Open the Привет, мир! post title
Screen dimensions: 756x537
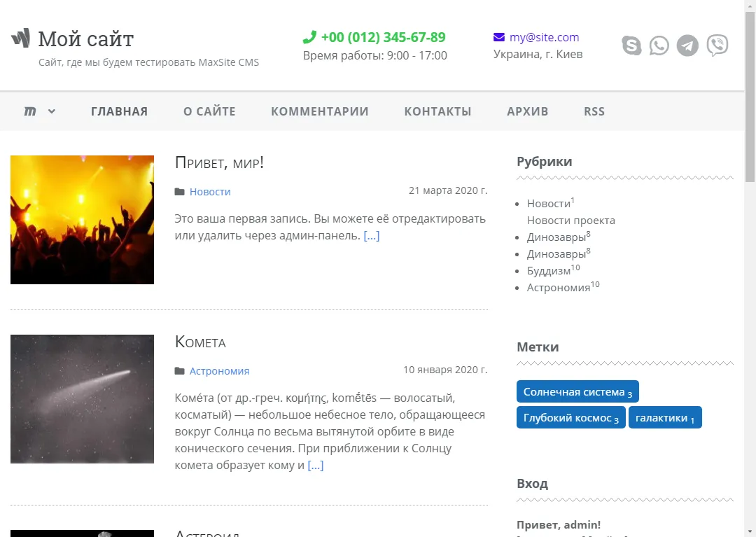point(219,162)
